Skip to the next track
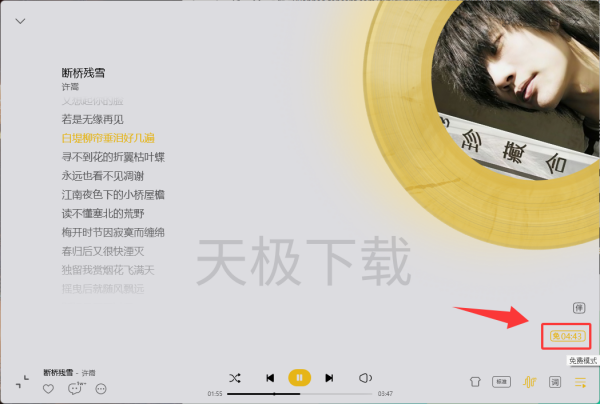 [x=329, y=378]
